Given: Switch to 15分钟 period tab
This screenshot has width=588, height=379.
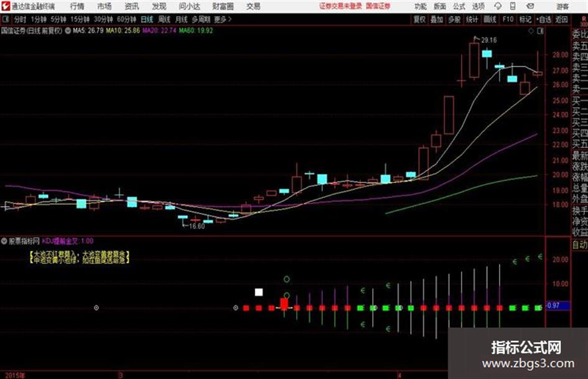Looking at the screenshot, I should tap(80, 19).
